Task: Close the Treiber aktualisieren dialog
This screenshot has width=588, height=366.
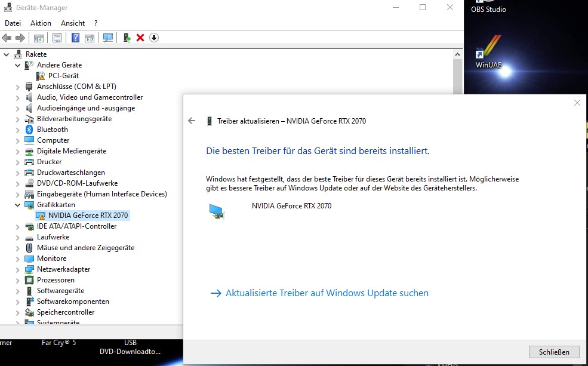Action: pyautogui.click(x=577, y=103)
